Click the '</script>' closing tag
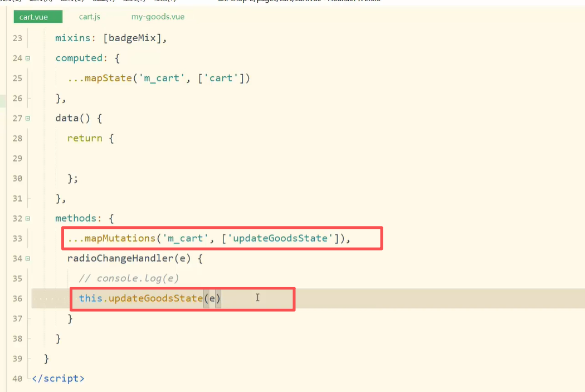585x392 pixels. [58, 379]
